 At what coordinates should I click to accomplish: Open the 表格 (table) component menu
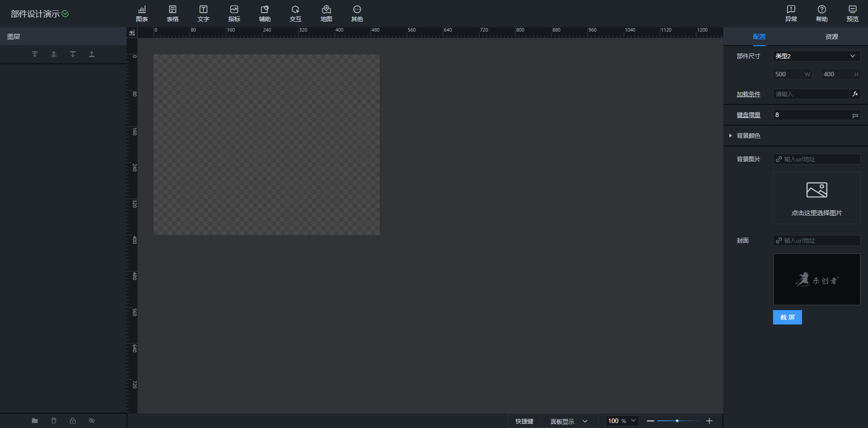point(173,13)
